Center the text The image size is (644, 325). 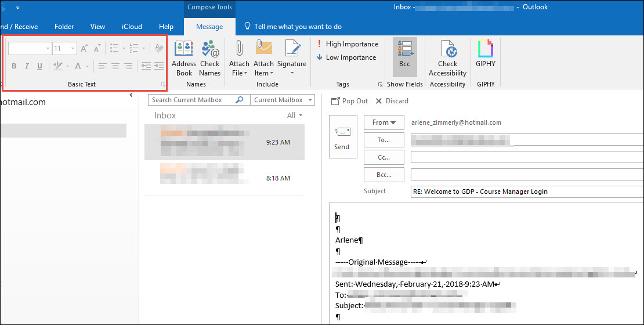115,66
